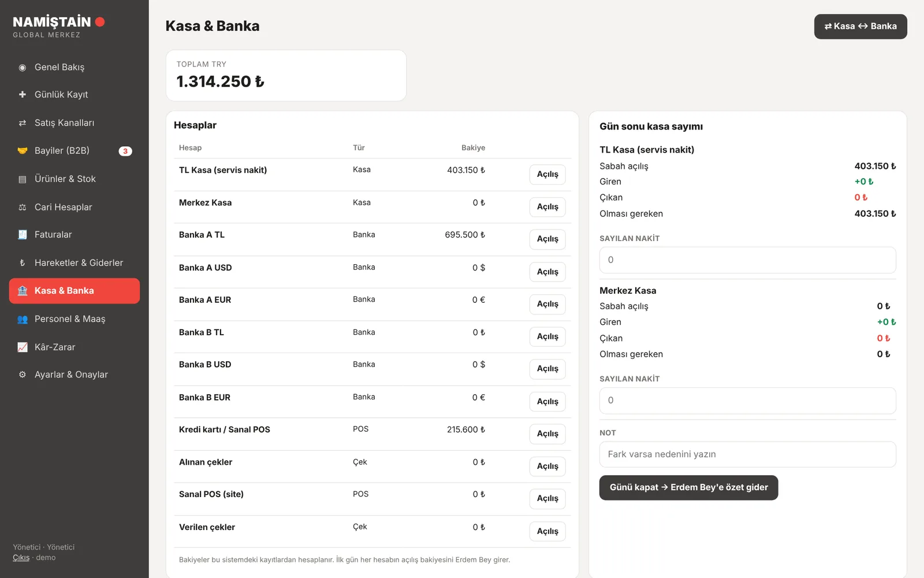
Task: Click the red dot in the NAMİŞTAİN logo
Action: pyautogui.click(x=100, y=22)
